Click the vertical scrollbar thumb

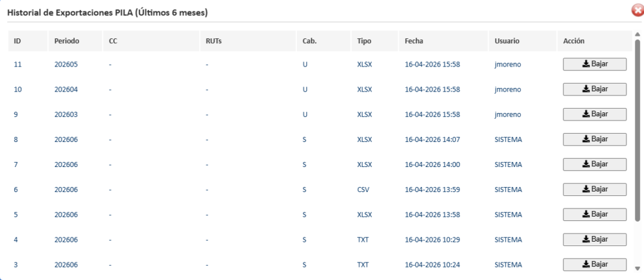(638, 126)
